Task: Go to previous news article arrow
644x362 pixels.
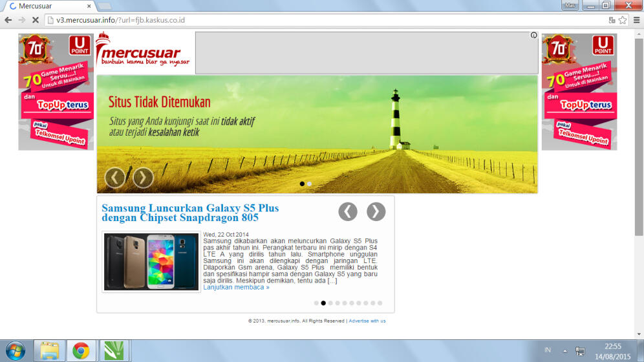Action: (x=348, y=212)
